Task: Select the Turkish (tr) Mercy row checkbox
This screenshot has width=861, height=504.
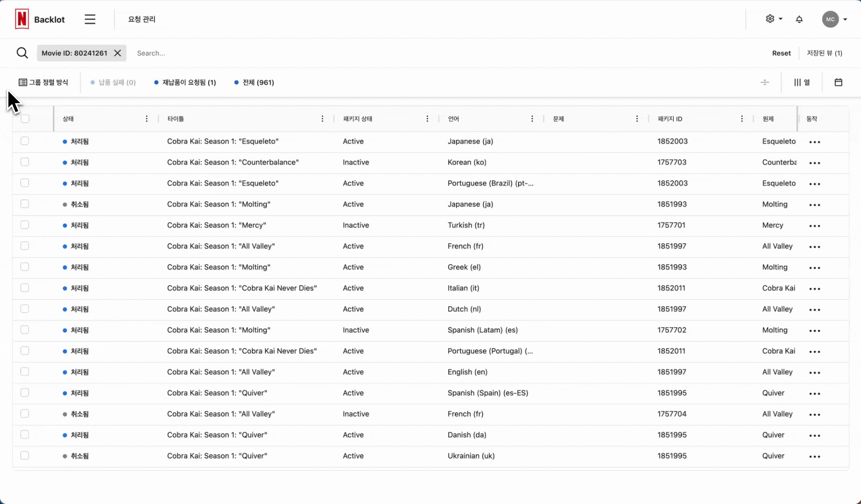Action: [x=25, y=225]
